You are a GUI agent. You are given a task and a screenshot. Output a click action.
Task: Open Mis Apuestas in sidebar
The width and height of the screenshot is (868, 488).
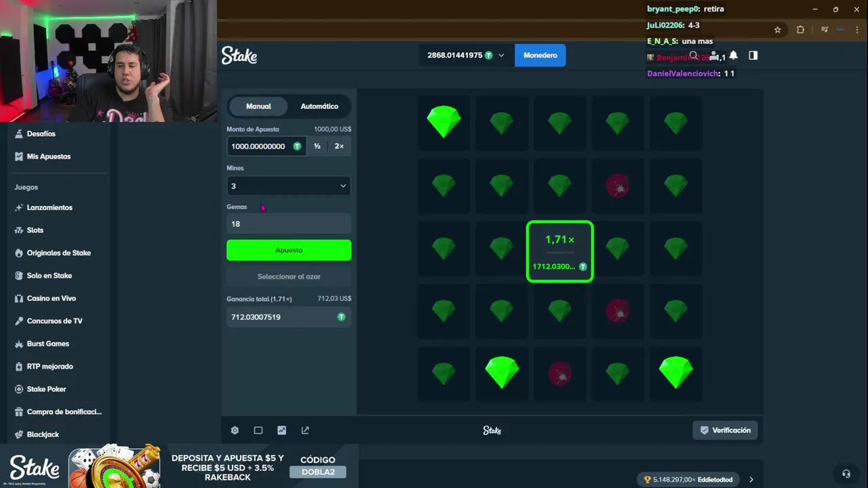pyautogui.click(x=48, y=157)
